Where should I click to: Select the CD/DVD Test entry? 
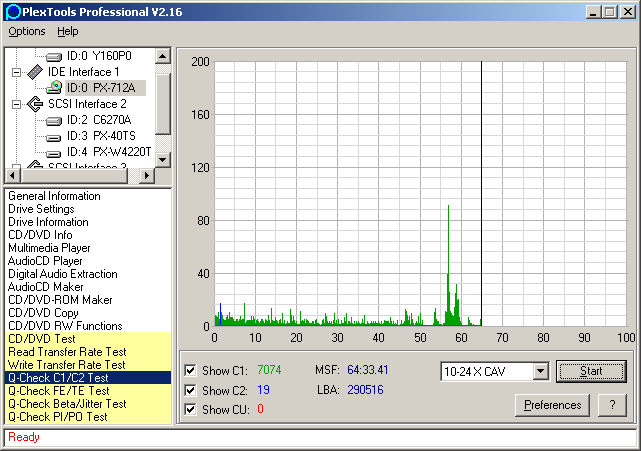tap(88, 339)
